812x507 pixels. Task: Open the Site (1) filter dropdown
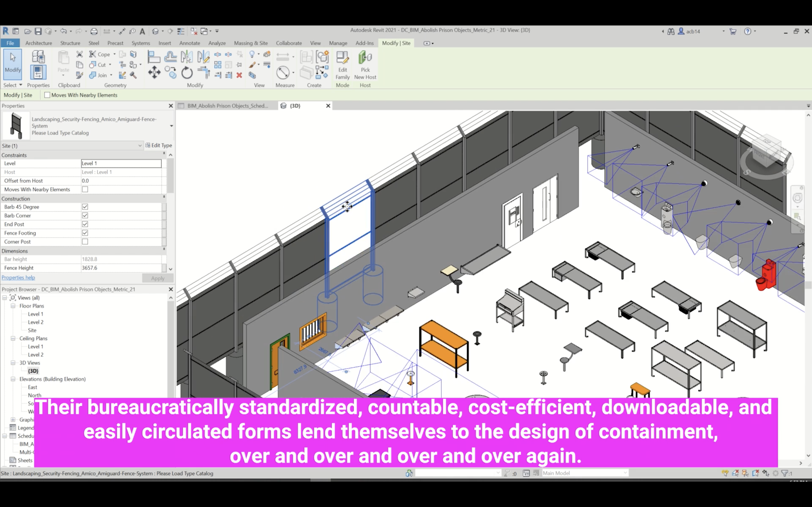pyautogui.click(x=140, y=146)
